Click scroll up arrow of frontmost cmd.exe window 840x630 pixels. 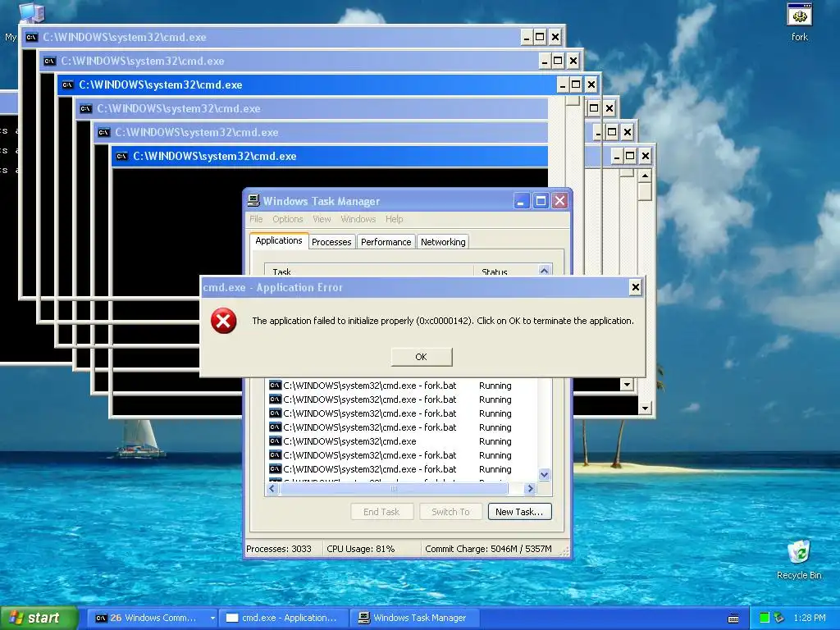click(x=645, y=176)
